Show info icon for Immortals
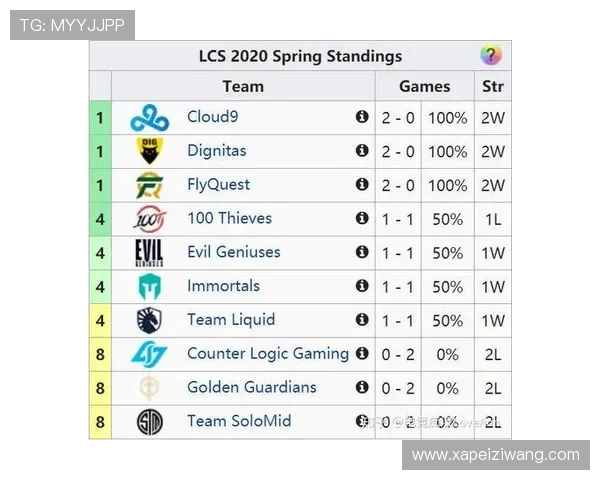The width and height of the screenshot is (600, 480). pos(362,286)
